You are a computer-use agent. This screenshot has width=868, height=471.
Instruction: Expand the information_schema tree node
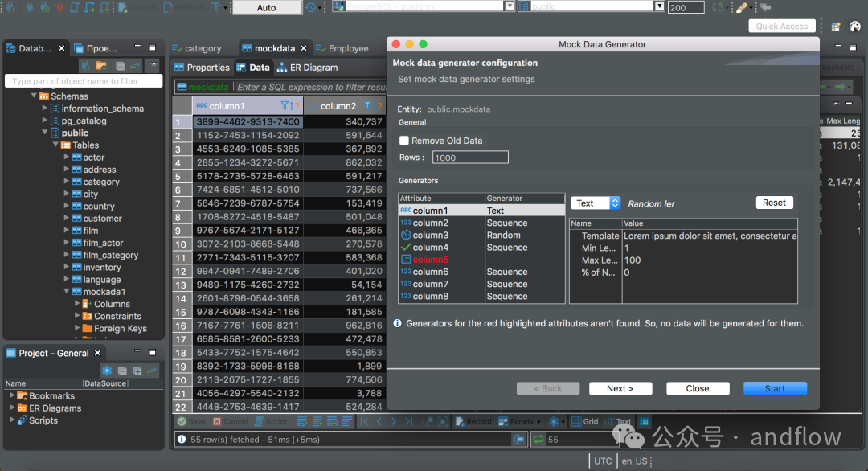pos(45,109)
